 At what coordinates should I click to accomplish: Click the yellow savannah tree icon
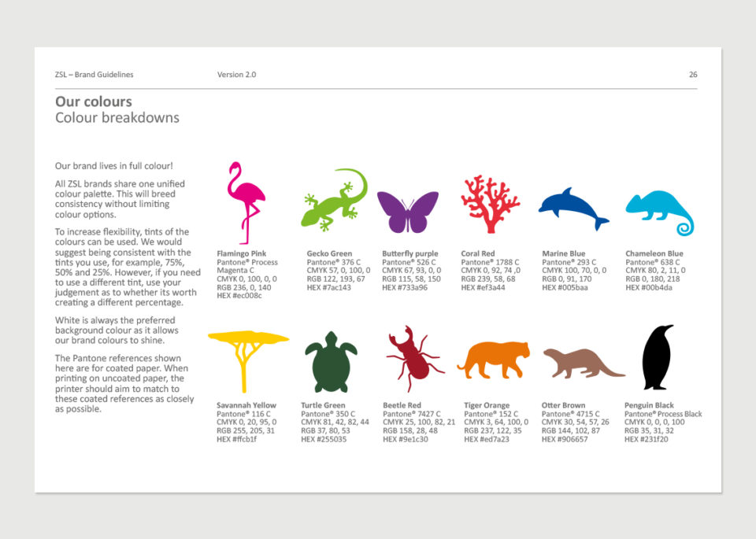pyautogui.click(x=246, y=350)
